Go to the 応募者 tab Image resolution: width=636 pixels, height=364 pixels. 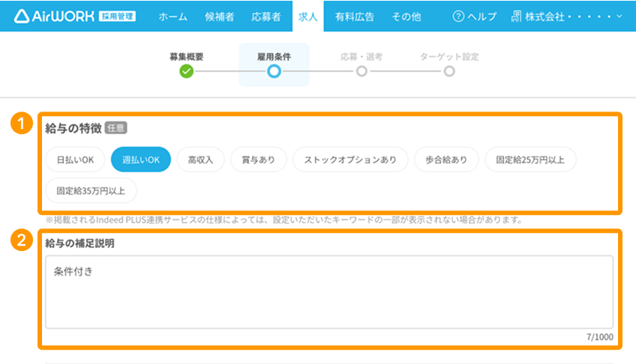pos(266,16)
